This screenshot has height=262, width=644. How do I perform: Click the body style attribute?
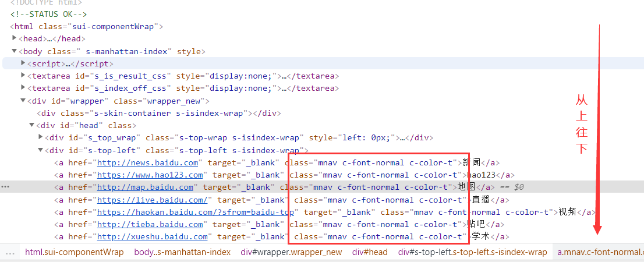(x=189, y=51)
